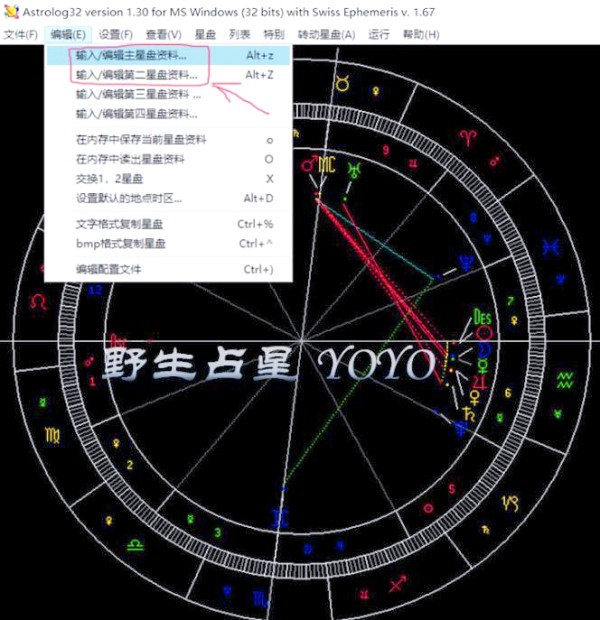Select 在内存中保存当前星盘资料
The height and width of the screenshot is (620, 600).
click(x=168, y=140)
